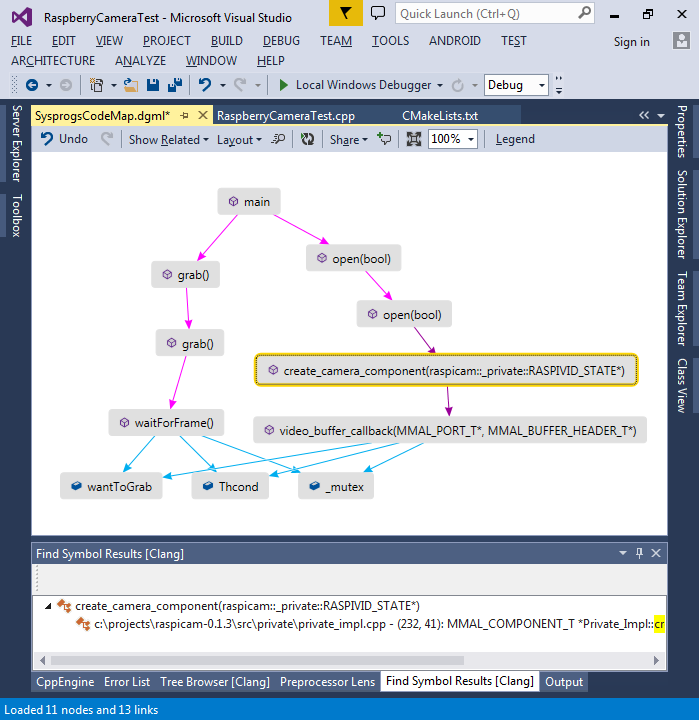Select the main node in the code map
The image size is (699, 720).
[x=249, y=202]
